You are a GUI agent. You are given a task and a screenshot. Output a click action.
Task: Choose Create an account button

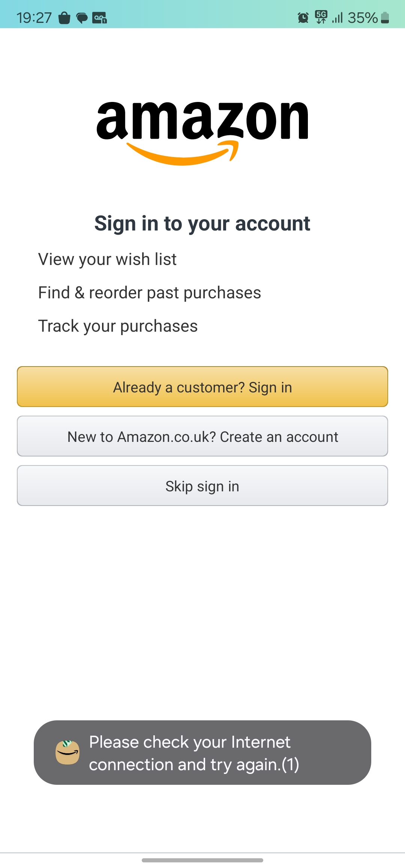coord(202,436)
